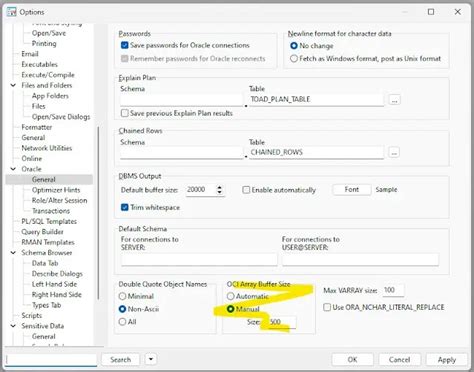Enable Save previous Explain Plan results

125,113
